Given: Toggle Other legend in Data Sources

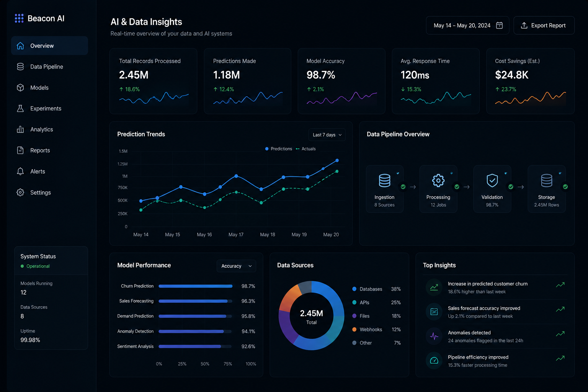Looking at the screenshot, I should (x=376, y=343).
